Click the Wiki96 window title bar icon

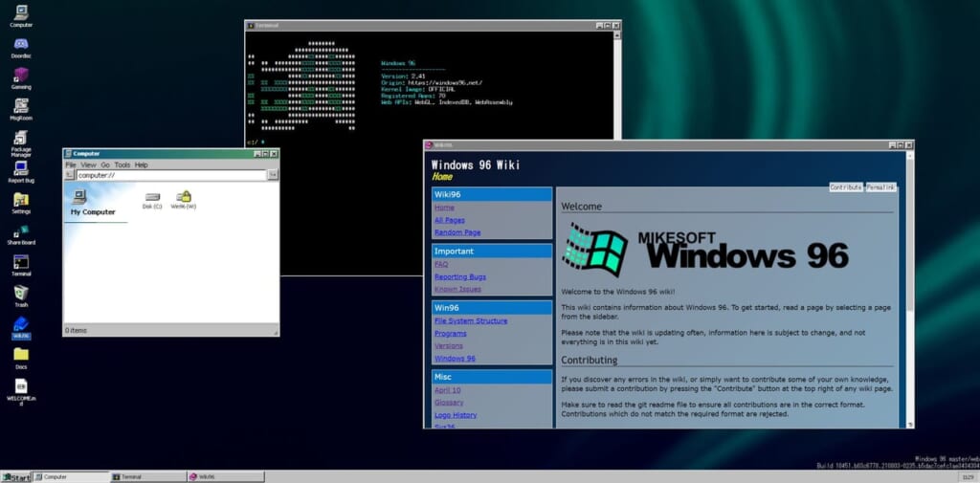point(429,145)
